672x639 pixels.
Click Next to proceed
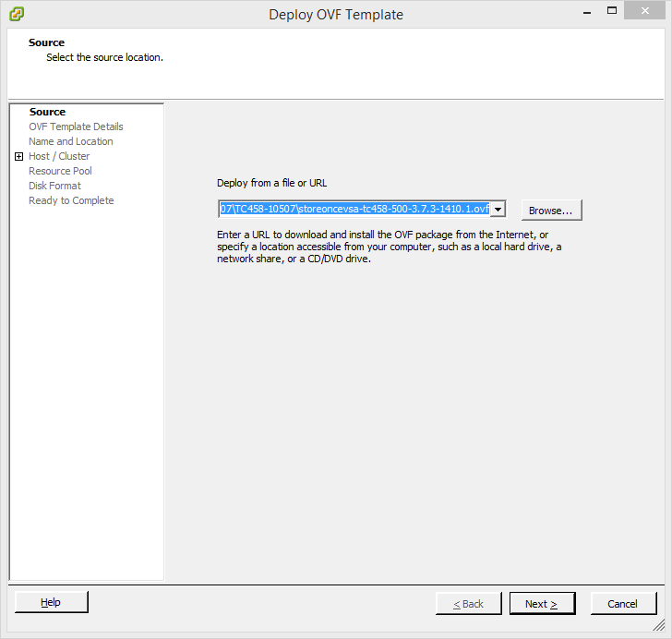coord(542,604)
